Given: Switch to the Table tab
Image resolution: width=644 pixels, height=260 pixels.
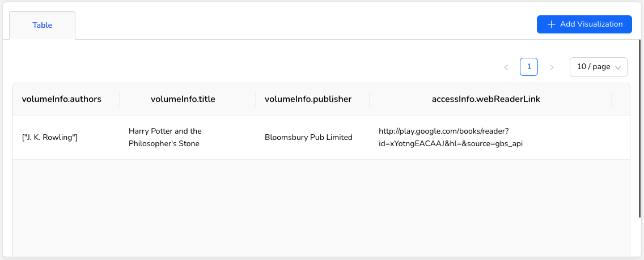Looking at the screenshot, I should 43,25.
